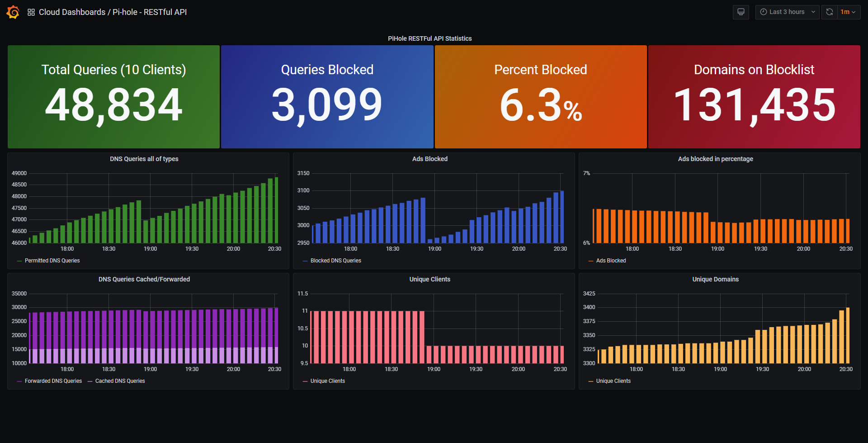
Task: Toggle the Forwarded DNS Queries legend series
Action: point(53,381)
